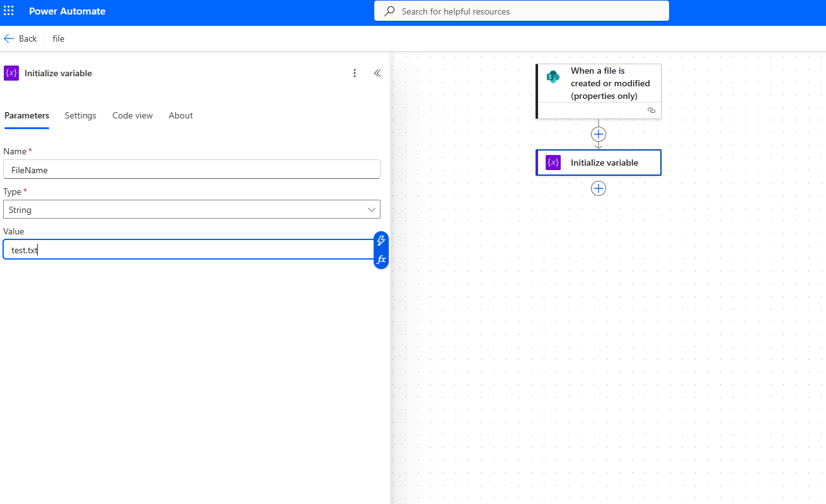Open the app launcher waffle icon

9,11
